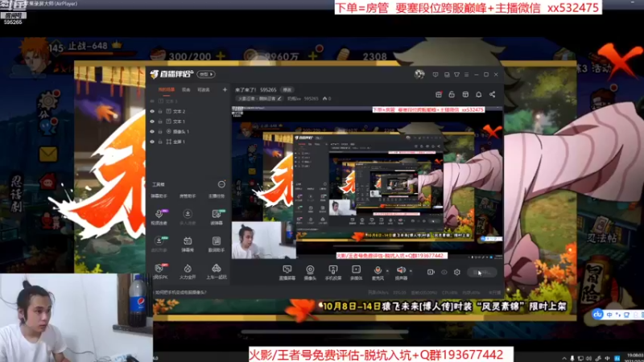
Task: Expand the microphone options arrow
Action: 387,271
